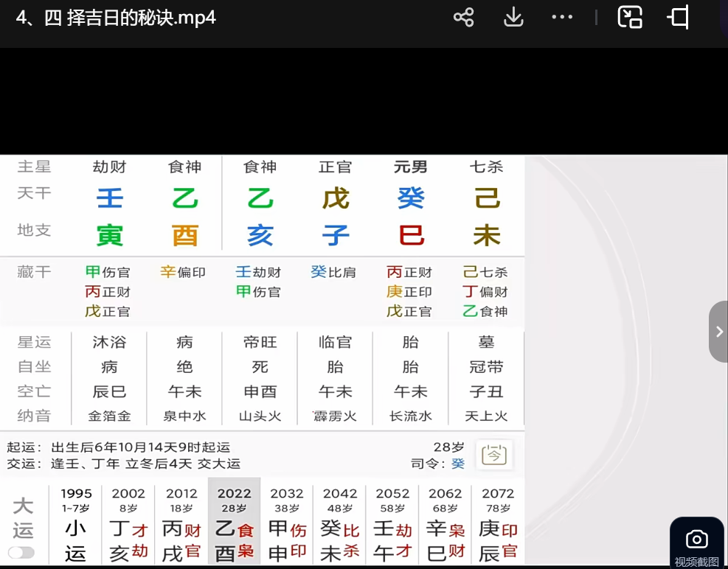728x569 pixels.
Task: Click the video title 择吉日的秘诀.mp4
Action: [x=116, y=18]
